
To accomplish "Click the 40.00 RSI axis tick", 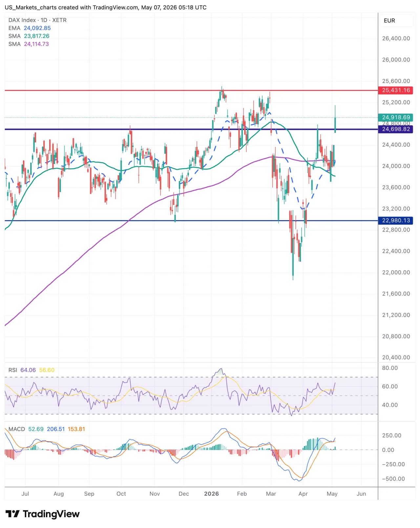I will tap(390, 405).
